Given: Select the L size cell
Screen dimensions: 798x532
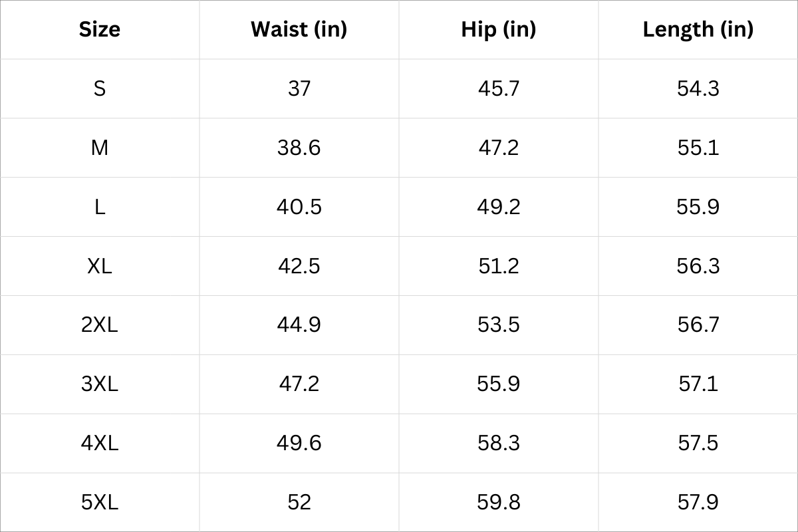Looking at the screenshot, I should (x=100, y=207).
